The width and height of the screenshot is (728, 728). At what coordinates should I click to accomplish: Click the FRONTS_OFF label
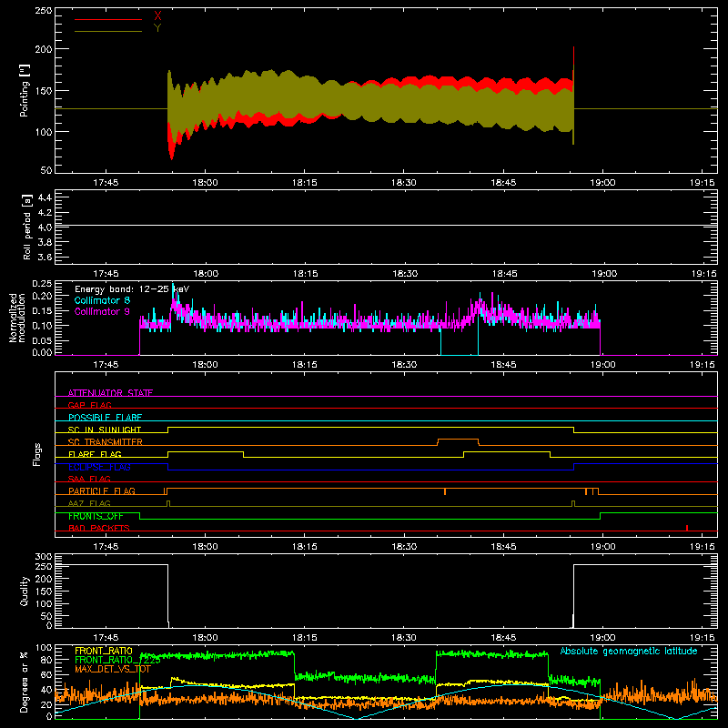[x=96, y=516]
